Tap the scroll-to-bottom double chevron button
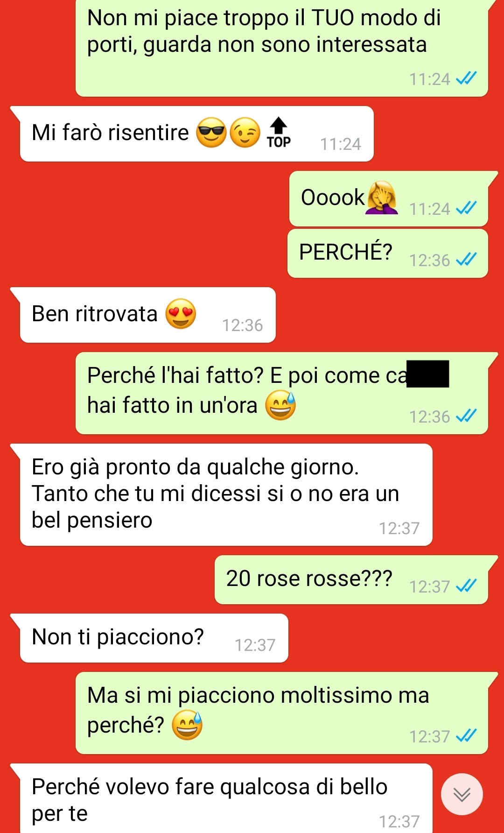 coord(462,794)
